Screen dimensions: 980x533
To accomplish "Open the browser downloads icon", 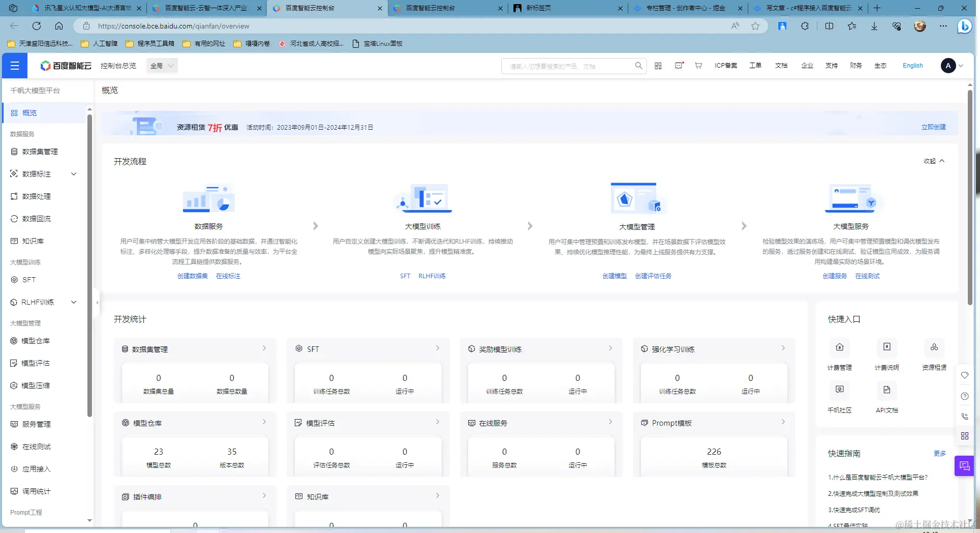I will point(874,26).
